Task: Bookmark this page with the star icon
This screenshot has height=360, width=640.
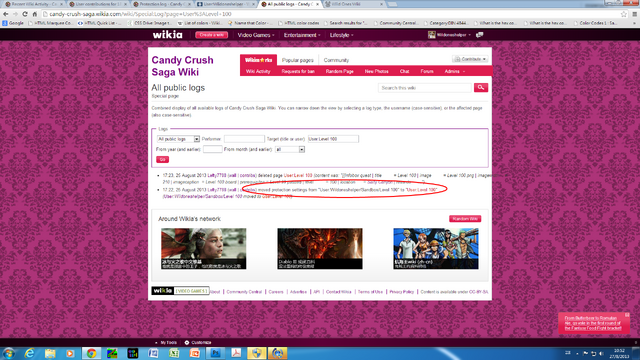Action: [x=624, y=14]
